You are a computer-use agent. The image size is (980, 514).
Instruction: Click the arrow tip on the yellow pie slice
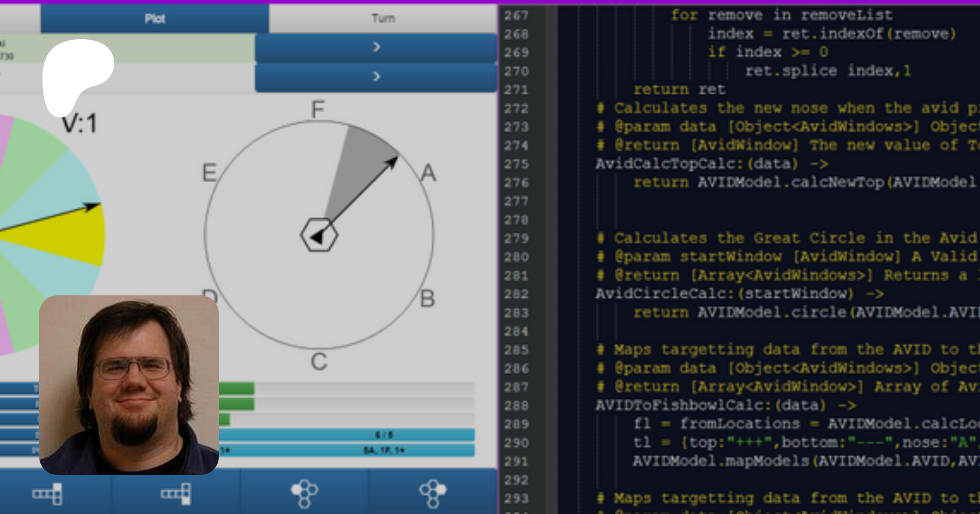point(94,206)
